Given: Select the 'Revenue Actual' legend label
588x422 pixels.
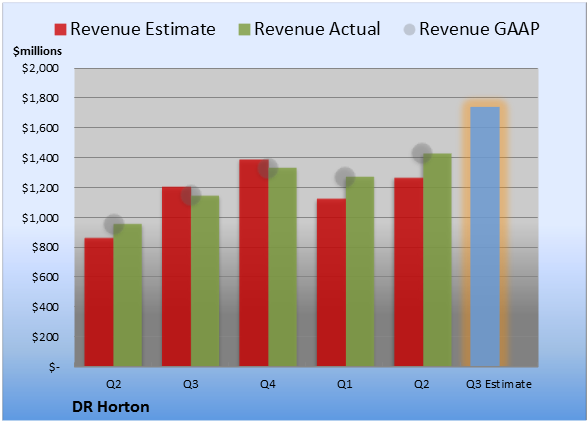Looking at the screenshot, I should 317,29.
